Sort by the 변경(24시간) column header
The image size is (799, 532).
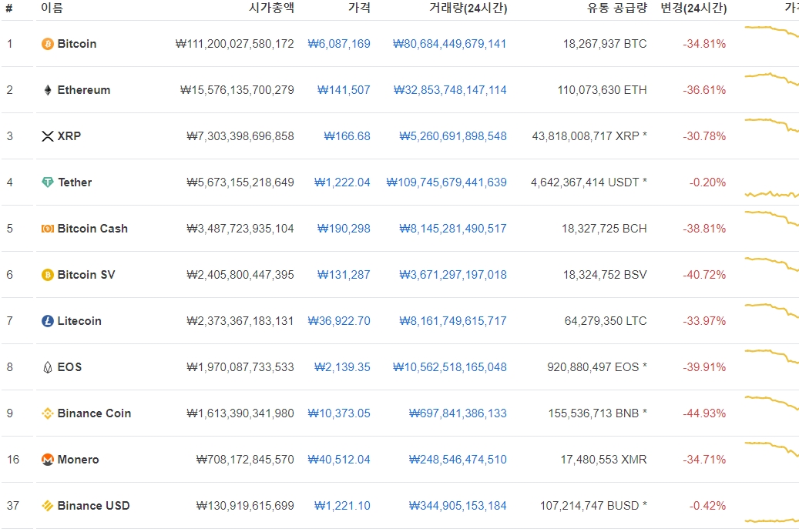[x=693, y=8]
